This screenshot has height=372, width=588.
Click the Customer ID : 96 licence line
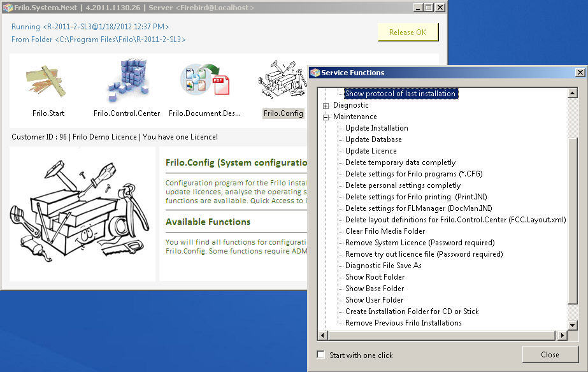[115, 137]
